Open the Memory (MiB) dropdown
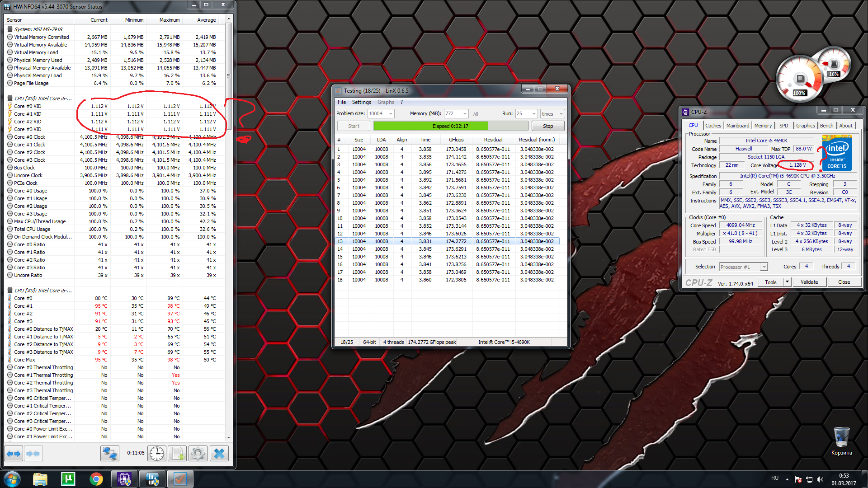 pos(465,114)
